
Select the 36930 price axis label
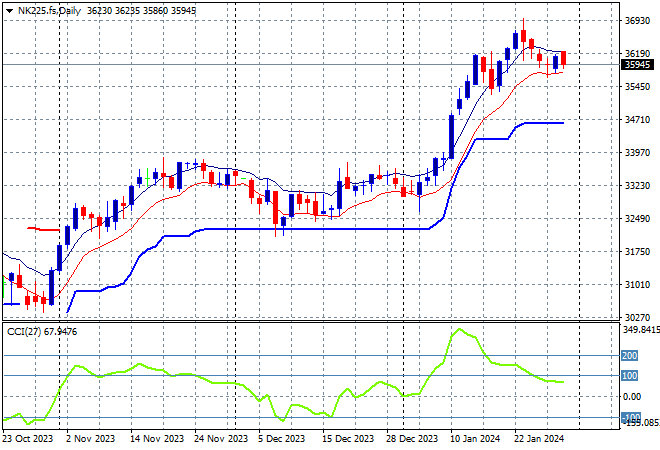tap(637, 21)
